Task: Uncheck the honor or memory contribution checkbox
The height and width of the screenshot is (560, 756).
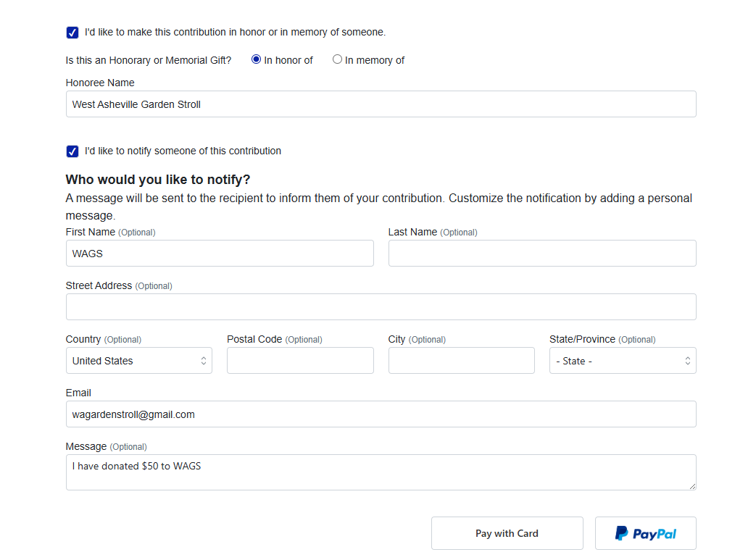Action: 72,33
